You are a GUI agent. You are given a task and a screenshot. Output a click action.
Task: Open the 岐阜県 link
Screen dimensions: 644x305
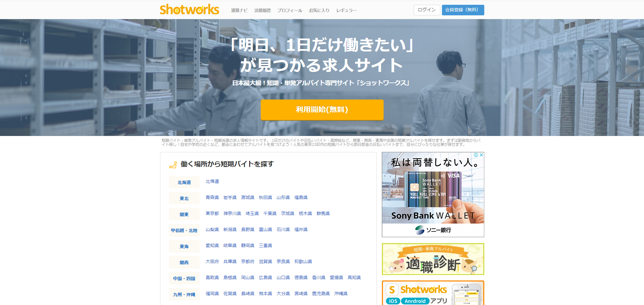pos(230,245)
